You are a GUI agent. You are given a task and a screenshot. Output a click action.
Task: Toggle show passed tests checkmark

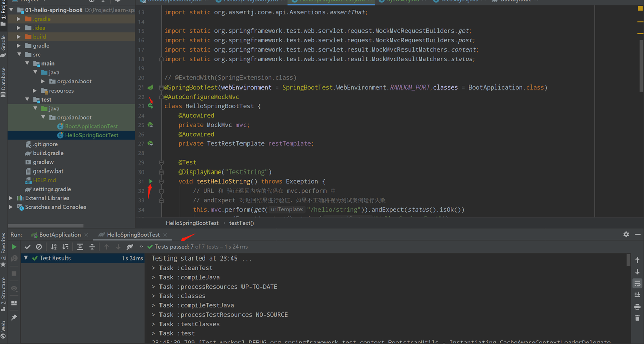coord(28,247)
